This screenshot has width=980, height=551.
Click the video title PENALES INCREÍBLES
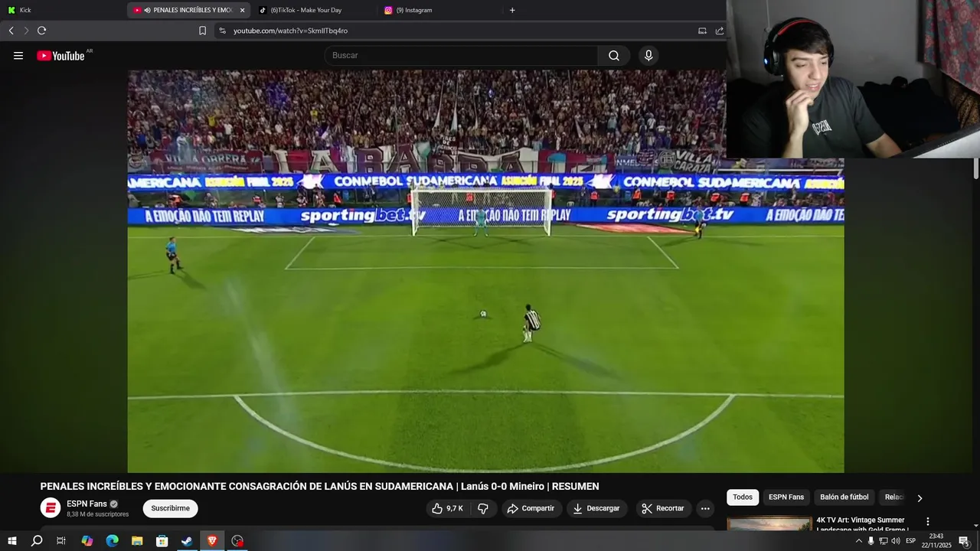[319, 487]
